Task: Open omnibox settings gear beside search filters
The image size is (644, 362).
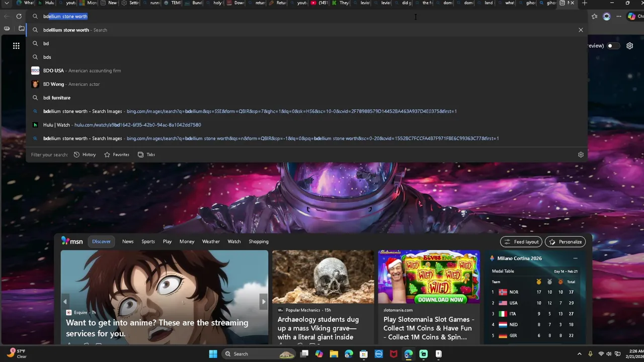Action: [x=581, y=154]
